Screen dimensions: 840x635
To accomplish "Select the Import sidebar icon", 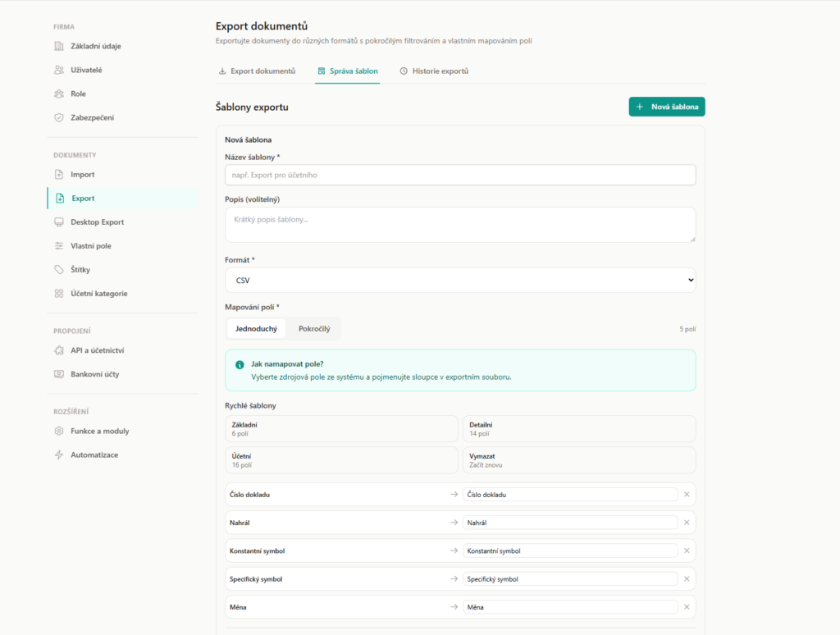I will pyautogui.click(x=58, y=174).
